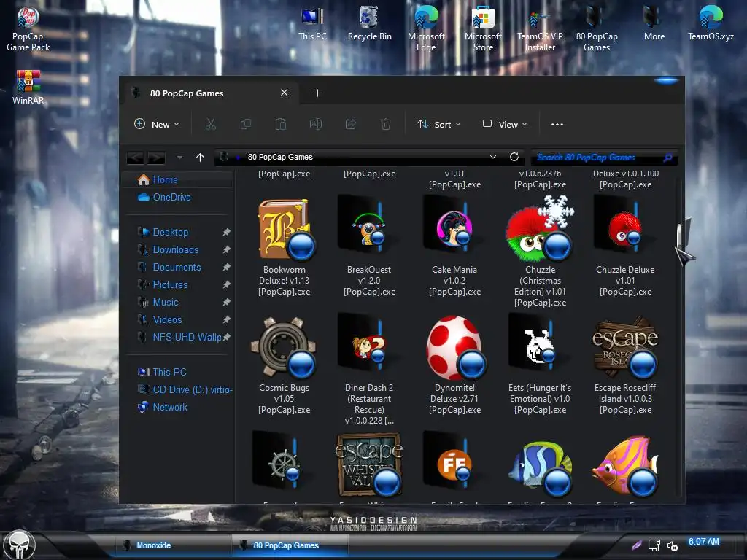This screenshot has width=747, height=560.
Task: Select Recycle Bin on desktop
Action: point(369,24)
